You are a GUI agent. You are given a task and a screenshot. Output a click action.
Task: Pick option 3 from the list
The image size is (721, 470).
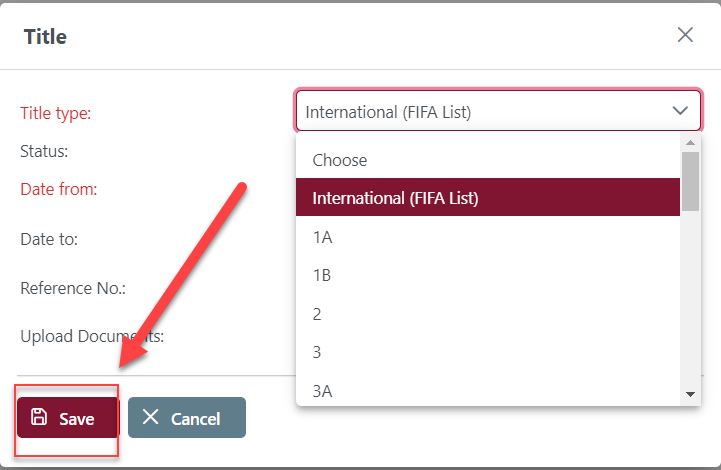click(488, 352)
